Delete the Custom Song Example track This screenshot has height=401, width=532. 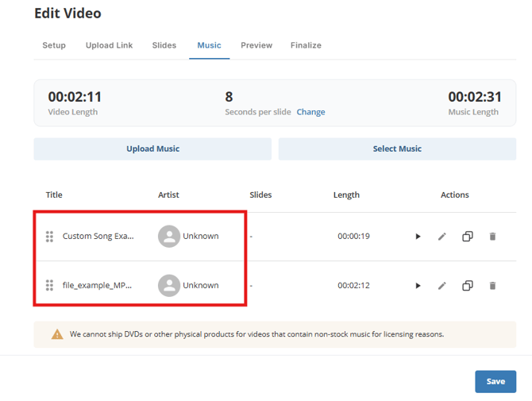tap(492, 237)
